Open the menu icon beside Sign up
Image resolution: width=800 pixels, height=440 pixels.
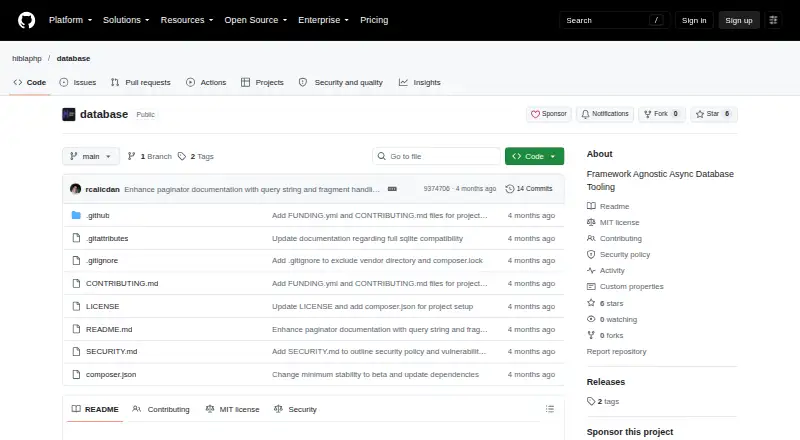(x=773, y=20)
